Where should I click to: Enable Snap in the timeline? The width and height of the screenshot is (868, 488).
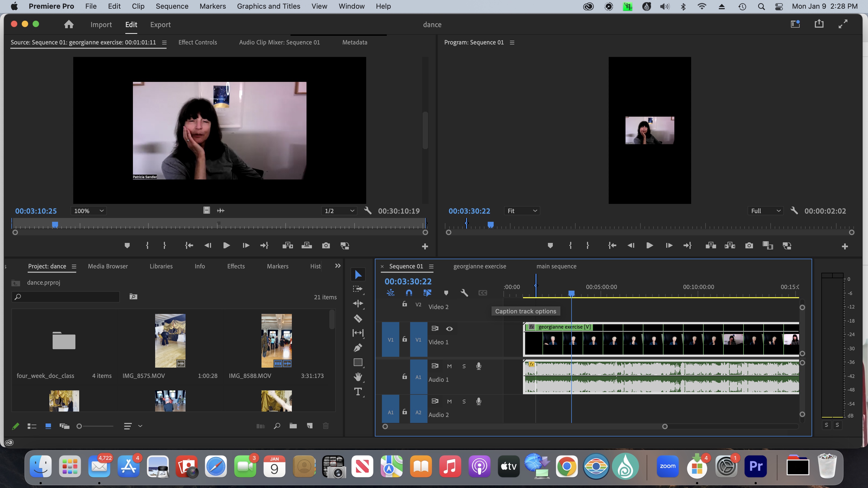click(x=409, y=293)
